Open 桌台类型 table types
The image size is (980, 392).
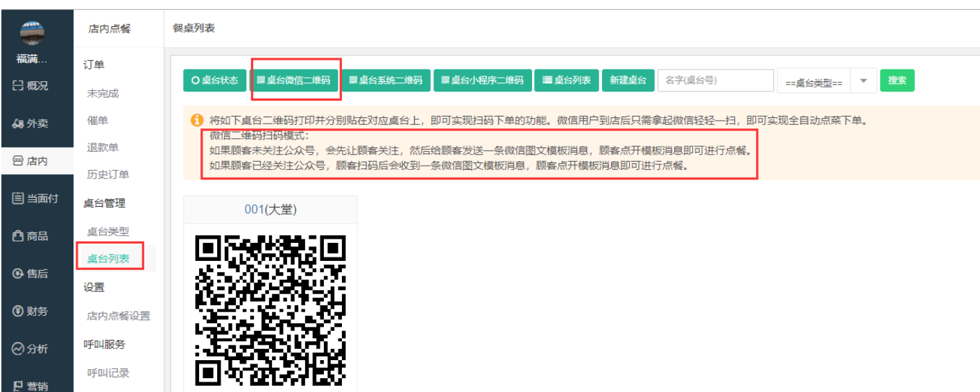coord(108,231)
